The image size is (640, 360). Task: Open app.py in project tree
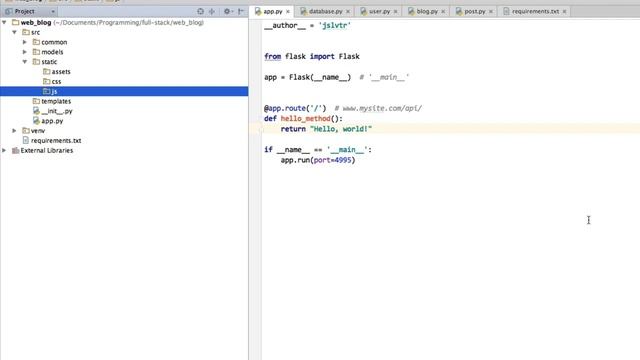click(52, 121)
